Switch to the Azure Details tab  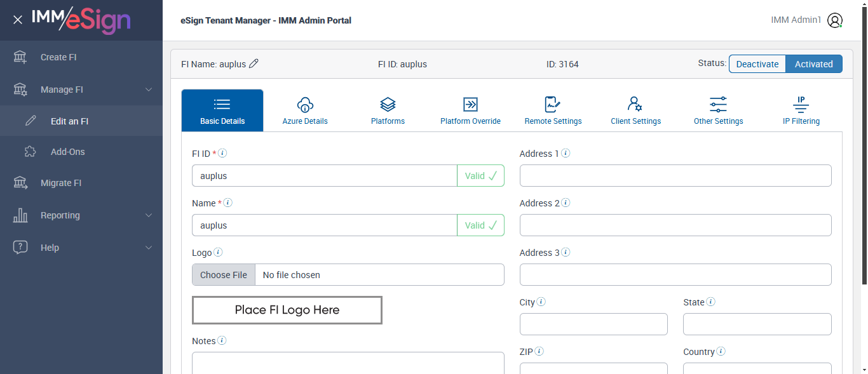coord(305,110)
